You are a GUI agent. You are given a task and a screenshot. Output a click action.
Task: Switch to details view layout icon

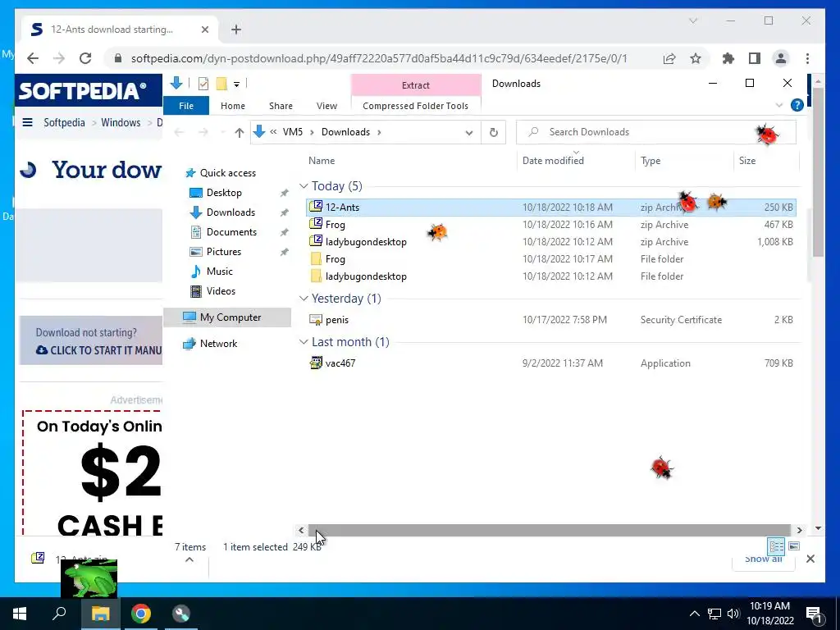coord(776,546)
